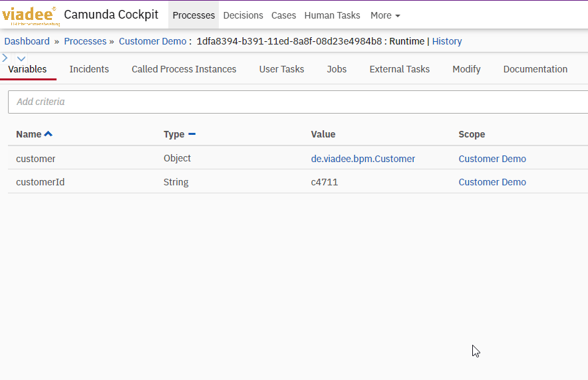Open Human Tasks in top navigation
Viewport: 588px width, 380px height.
(333, 15)
